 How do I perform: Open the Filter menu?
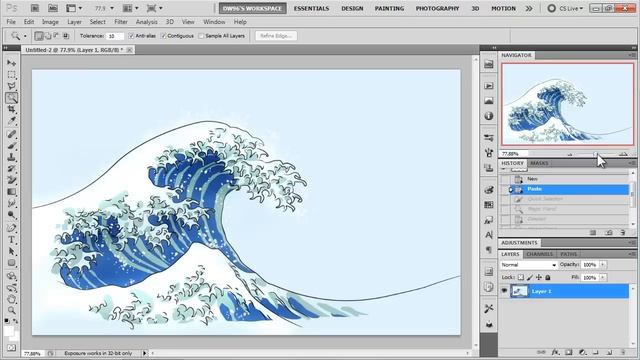pyautogui.click(x=121, y=22)
